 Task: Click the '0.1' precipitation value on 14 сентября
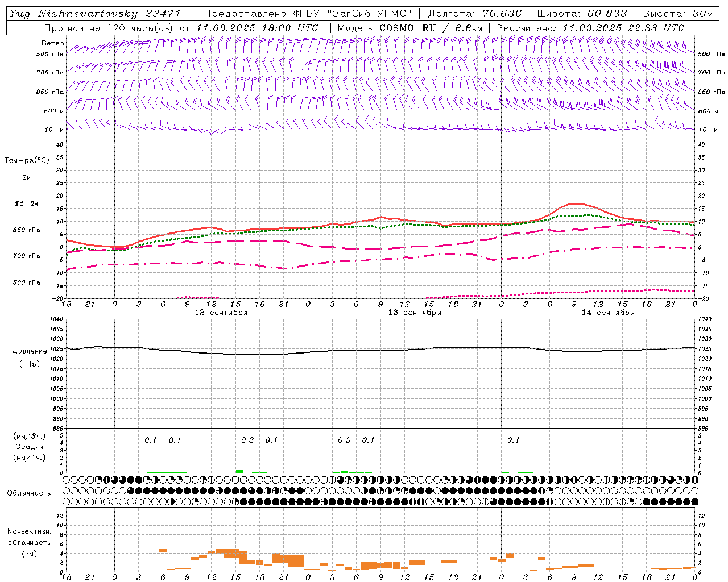(514, 440)
